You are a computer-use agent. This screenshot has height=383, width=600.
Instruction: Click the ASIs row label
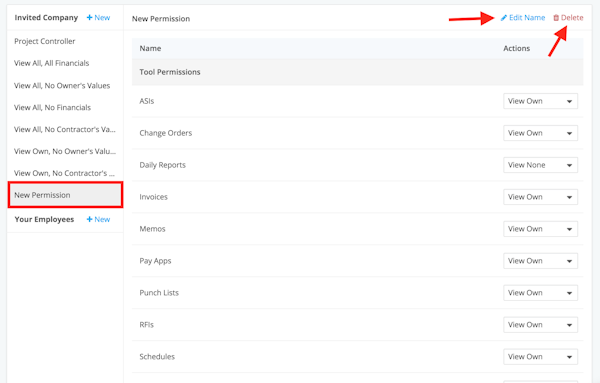pyautogui.click(x=147, y=101)
